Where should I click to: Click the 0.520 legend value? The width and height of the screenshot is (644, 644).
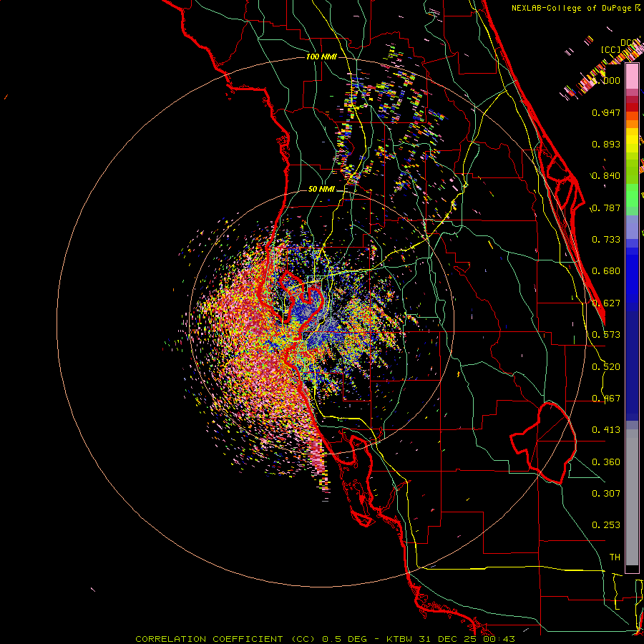coord(606,367)
